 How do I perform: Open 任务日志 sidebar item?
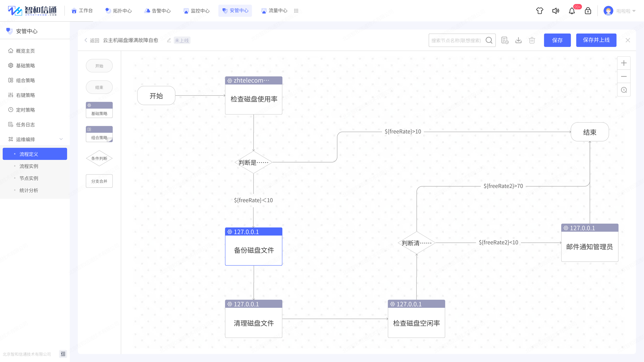tap(35, 125)
